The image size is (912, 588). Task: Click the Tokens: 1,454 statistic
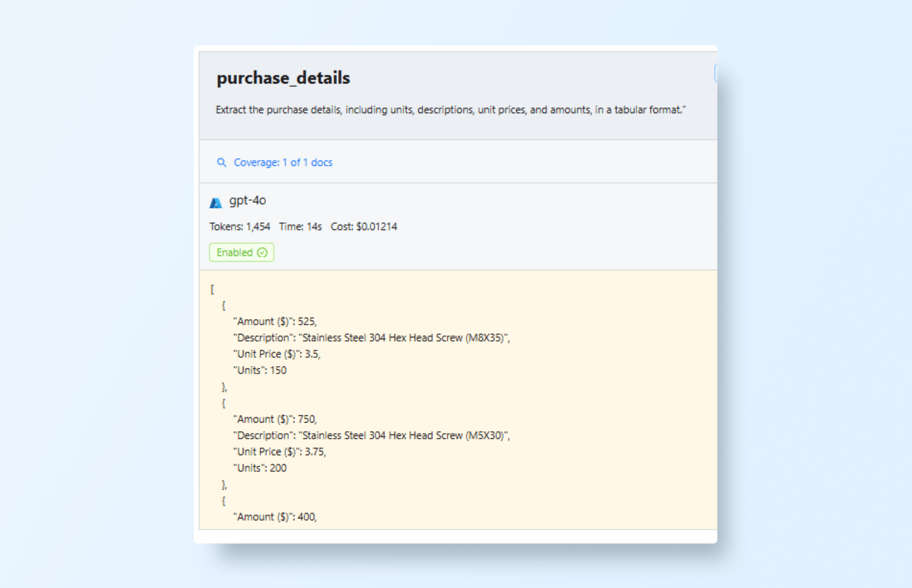[x=240, y=227]
